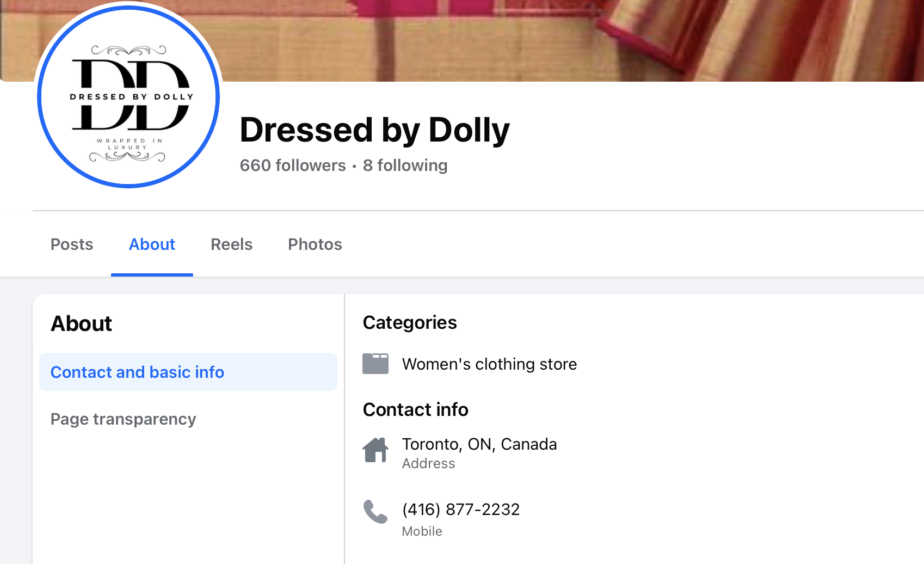The height and width of the screenshot is (564, 924).
Task: Click the phone icon
Action: [x=375, y=512]
